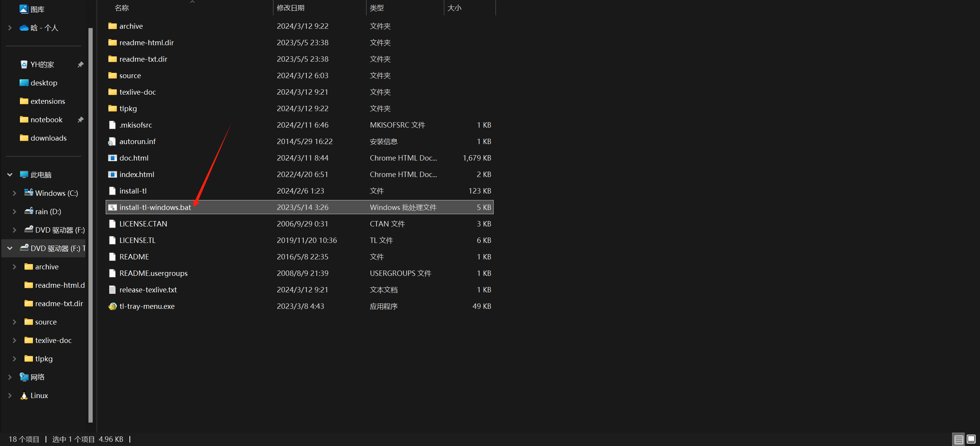Switch to large thumbnails view icon
This screenshot has width=980, height=446.
971,439
